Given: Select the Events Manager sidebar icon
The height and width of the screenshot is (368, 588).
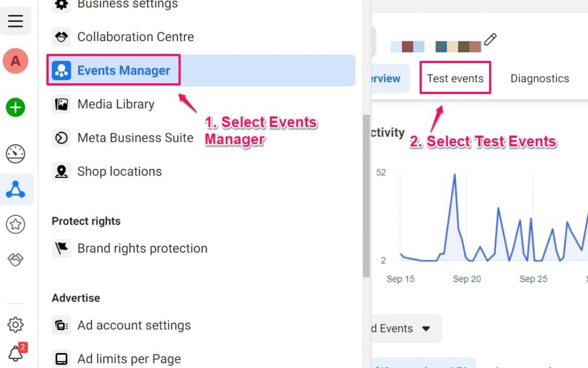Looking at the screenshot, I should [16, 189].
